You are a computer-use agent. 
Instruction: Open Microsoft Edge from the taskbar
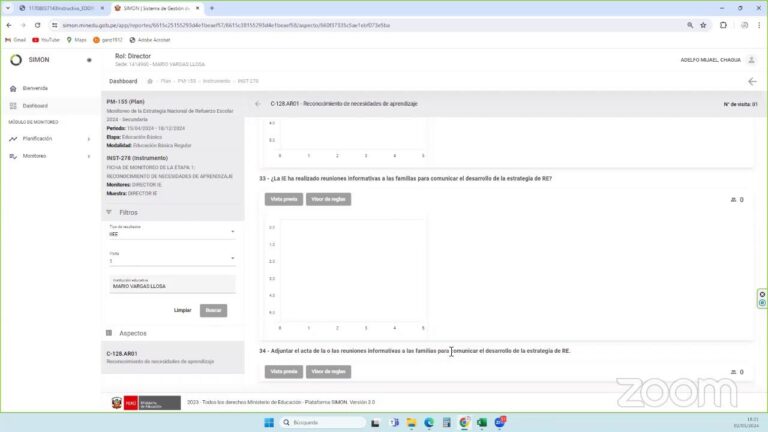429,423
